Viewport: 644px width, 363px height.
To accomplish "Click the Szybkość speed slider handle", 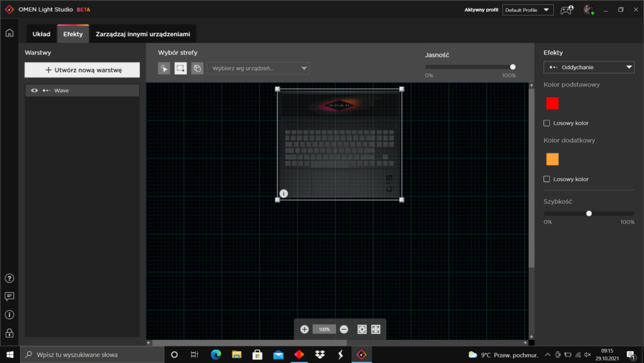I will point(589,213).
